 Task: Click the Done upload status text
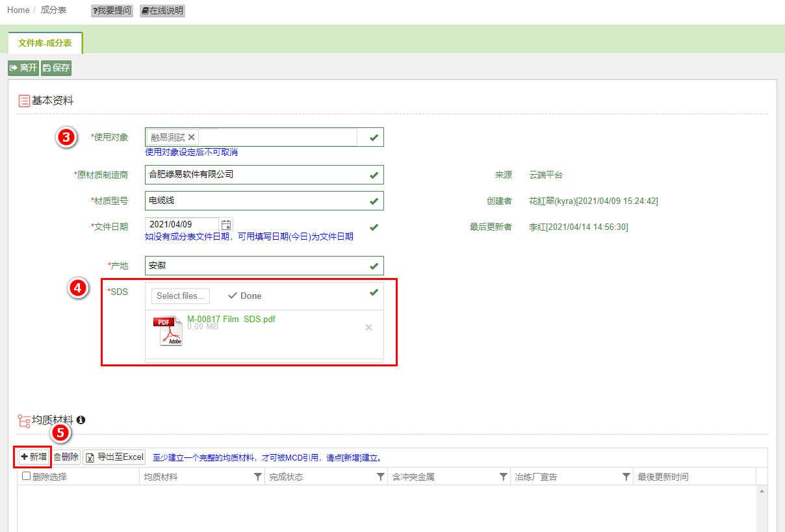point(251,296)
